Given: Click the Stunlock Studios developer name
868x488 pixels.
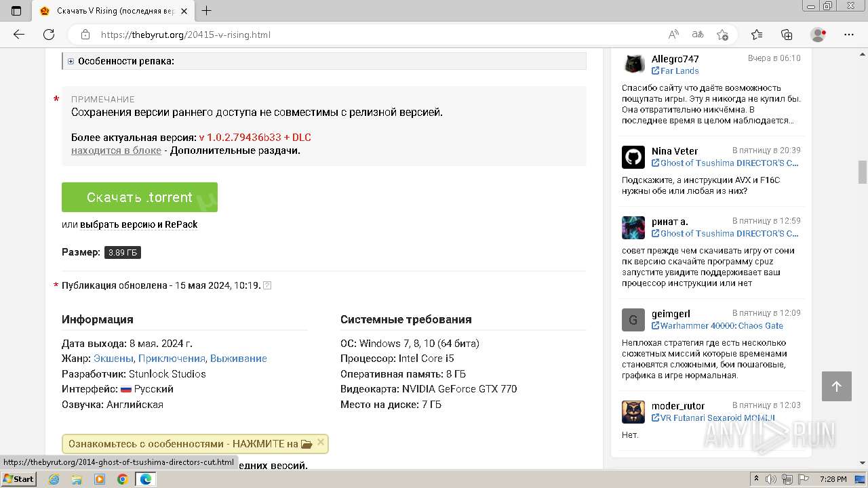Looking at the screenshot, I should 167,374.
